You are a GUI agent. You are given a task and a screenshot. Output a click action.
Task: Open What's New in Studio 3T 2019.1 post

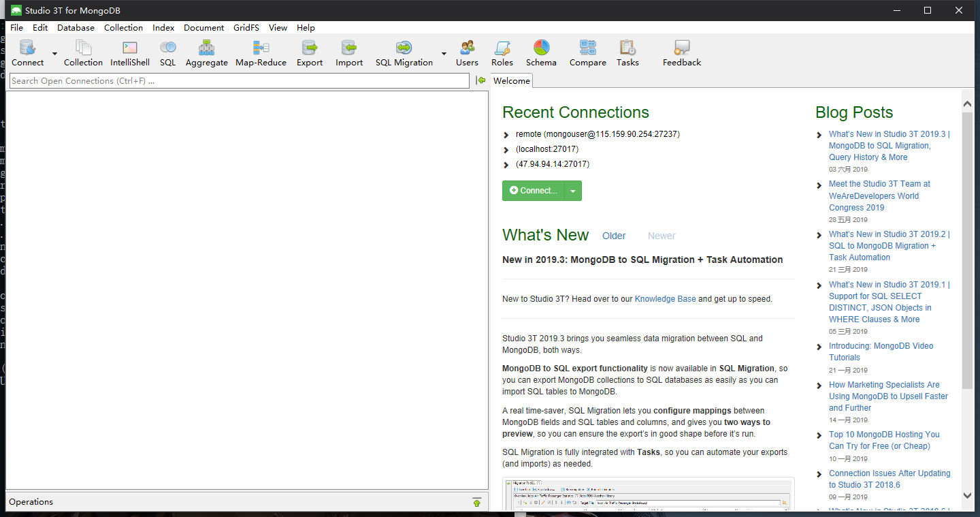coord(889,302)
